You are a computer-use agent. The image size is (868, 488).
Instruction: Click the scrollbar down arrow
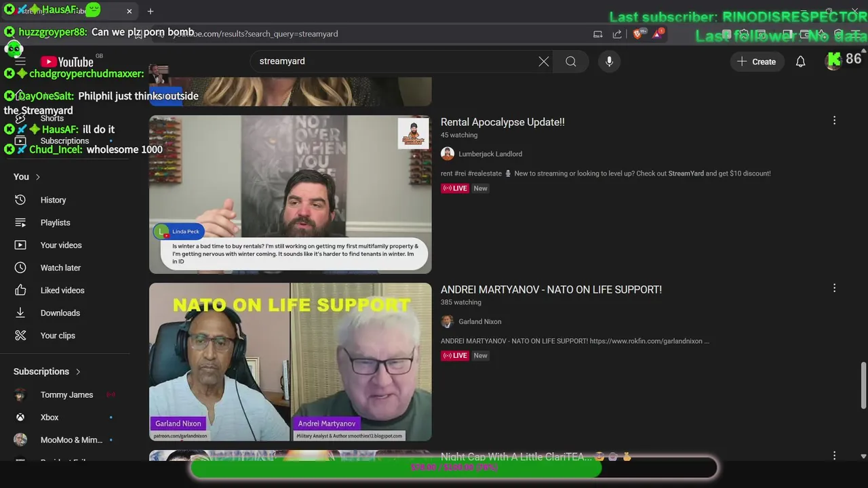[x=863, y=457]
